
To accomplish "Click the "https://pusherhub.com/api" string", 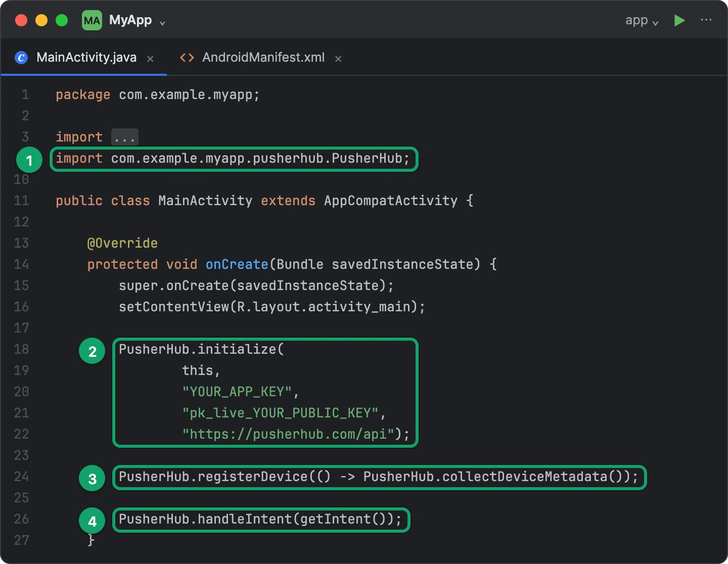I will pos(288,434).
